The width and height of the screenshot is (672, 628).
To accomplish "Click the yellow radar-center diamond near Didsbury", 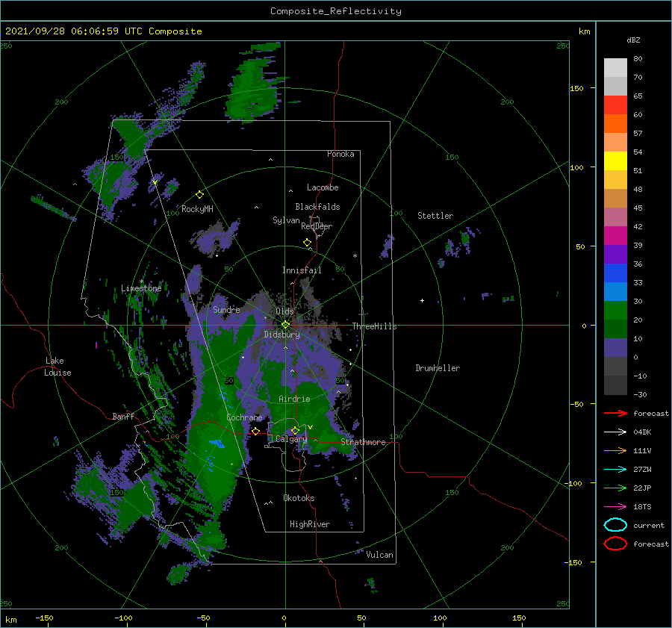I will pyautogui.click(x=285, y=325).
